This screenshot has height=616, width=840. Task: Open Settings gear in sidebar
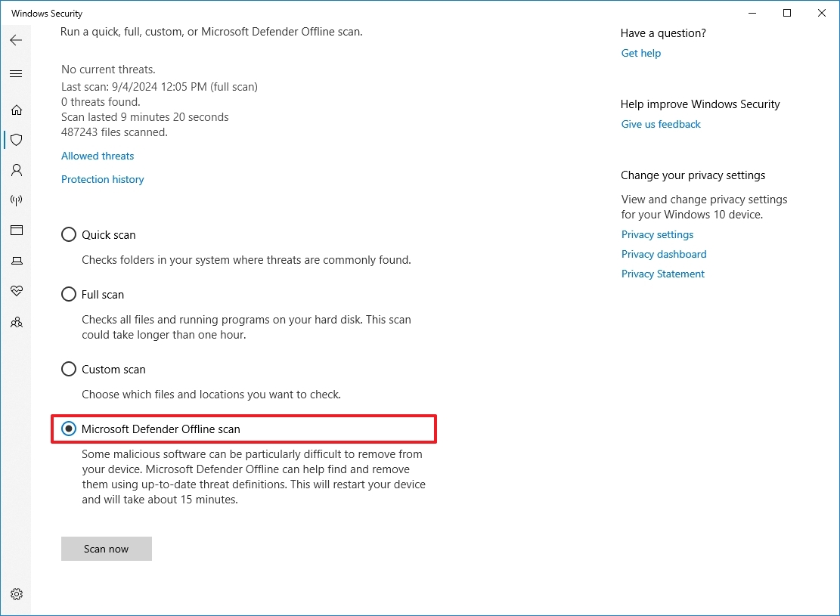coord(17,594)
